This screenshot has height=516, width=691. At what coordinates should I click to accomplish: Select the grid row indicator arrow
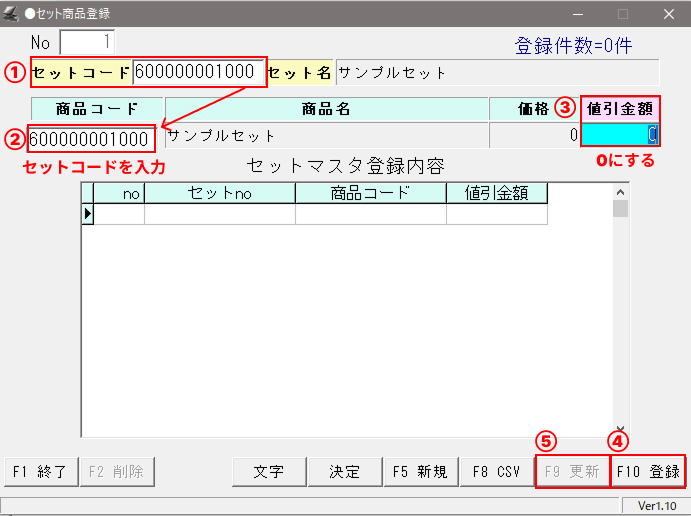(87, 214)
